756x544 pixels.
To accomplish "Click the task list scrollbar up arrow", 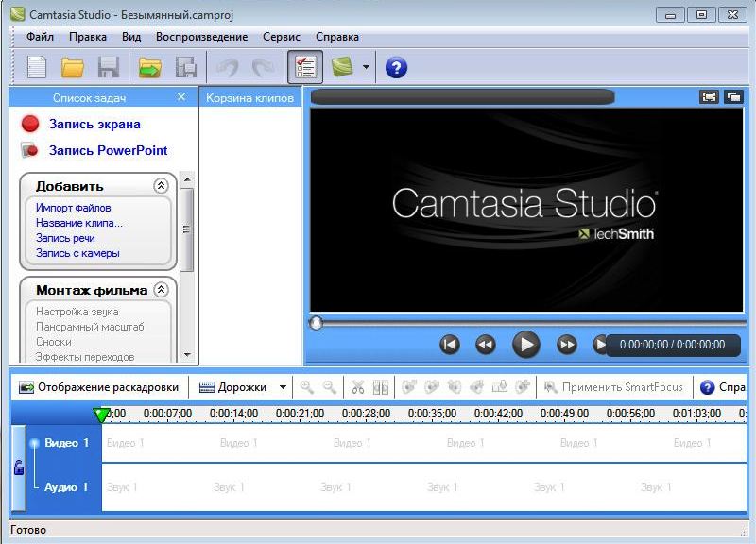I will [187, 179].
